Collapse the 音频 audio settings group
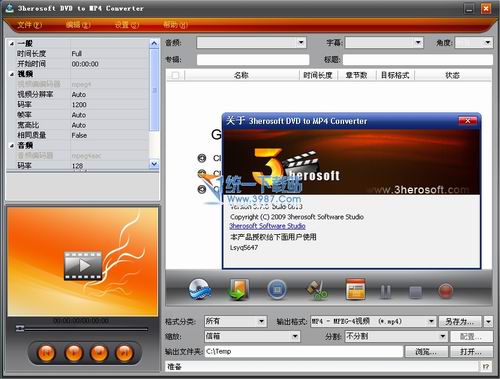This screenshot has width=500, height=379. [12, 145]
